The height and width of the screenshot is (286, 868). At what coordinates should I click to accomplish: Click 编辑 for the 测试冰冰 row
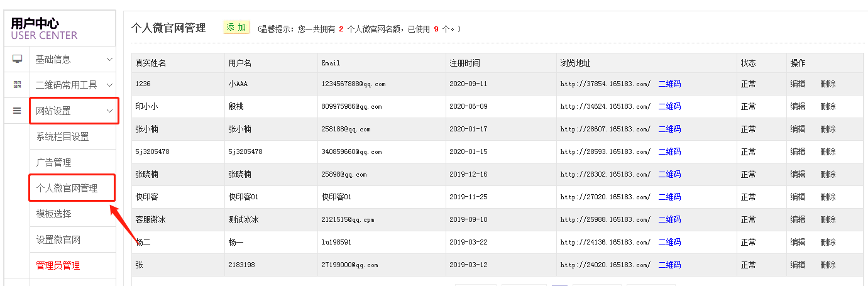[x=798, y=219]
